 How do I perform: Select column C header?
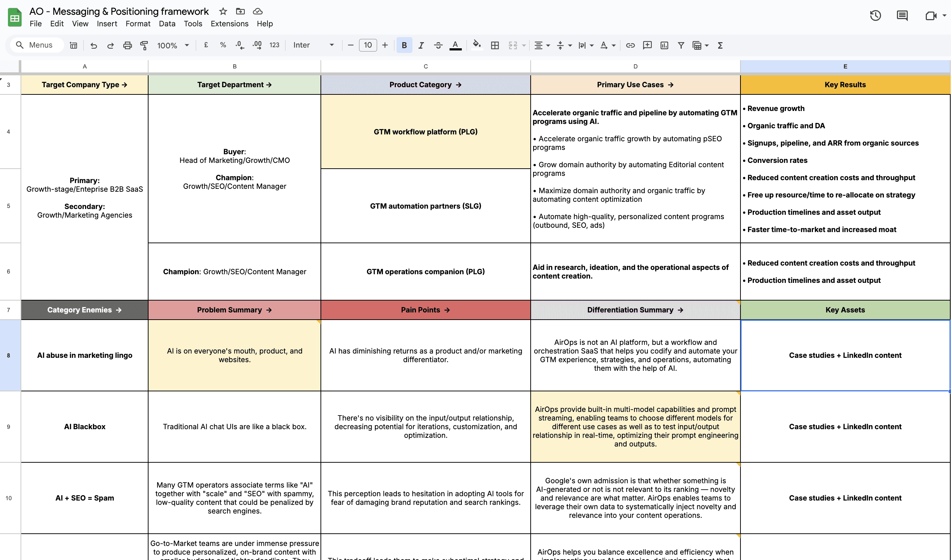426,66
